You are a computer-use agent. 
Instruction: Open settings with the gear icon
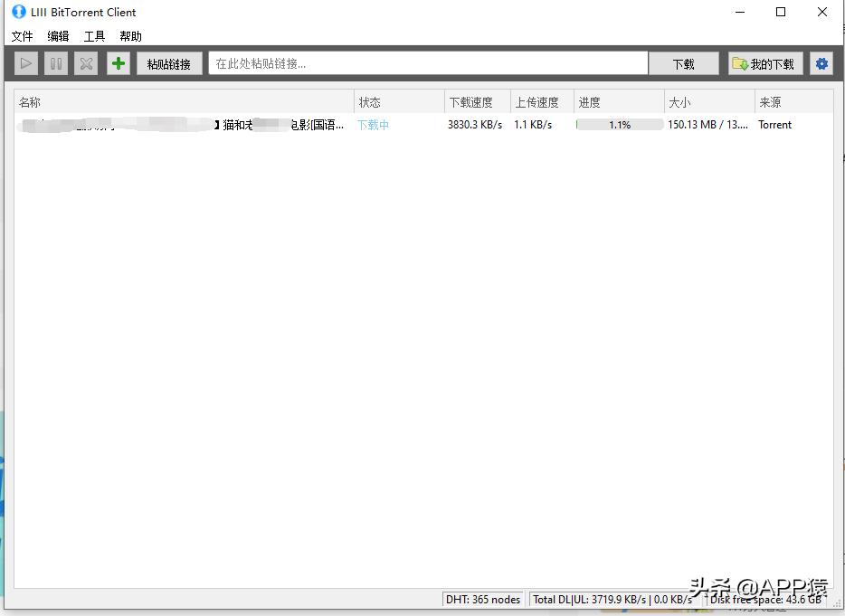click(821, 62)
